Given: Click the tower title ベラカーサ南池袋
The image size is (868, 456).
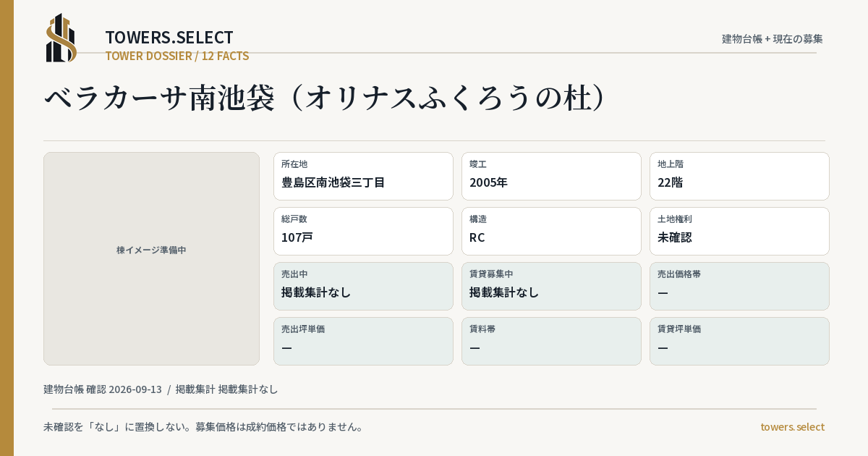Looking at the screenshot, I should coord(325,98).
